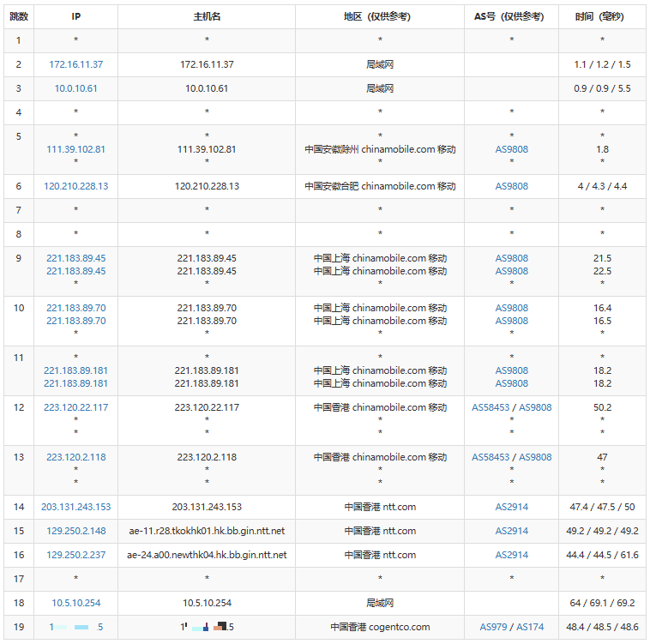Click the AS174 link in the last row

pos(530,627)
